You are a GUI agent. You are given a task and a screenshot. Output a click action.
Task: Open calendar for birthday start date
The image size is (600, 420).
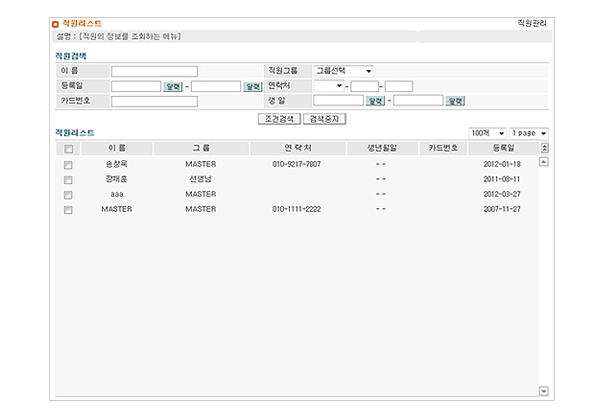point(376,101)
